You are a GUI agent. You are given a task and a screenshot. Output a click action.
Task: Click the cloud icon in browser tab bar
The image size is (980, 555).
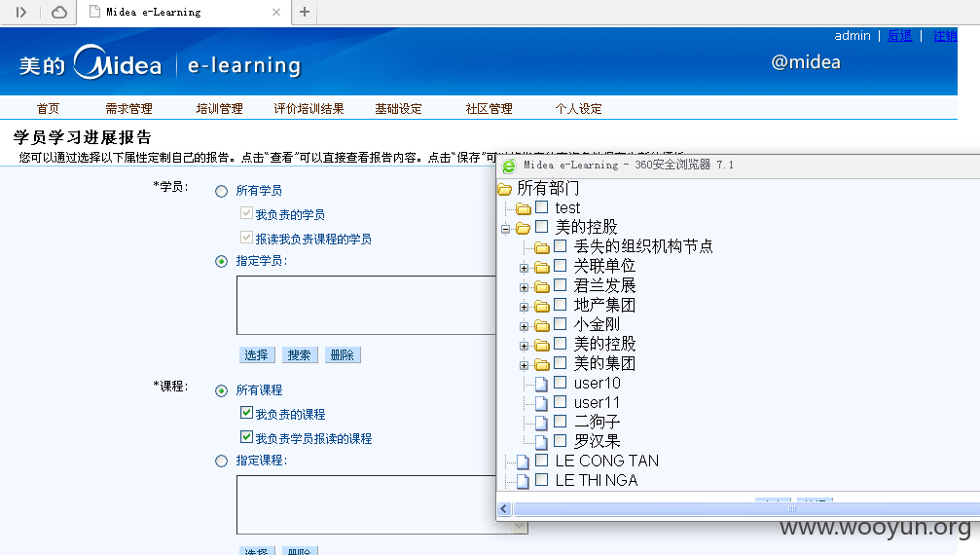59,12
